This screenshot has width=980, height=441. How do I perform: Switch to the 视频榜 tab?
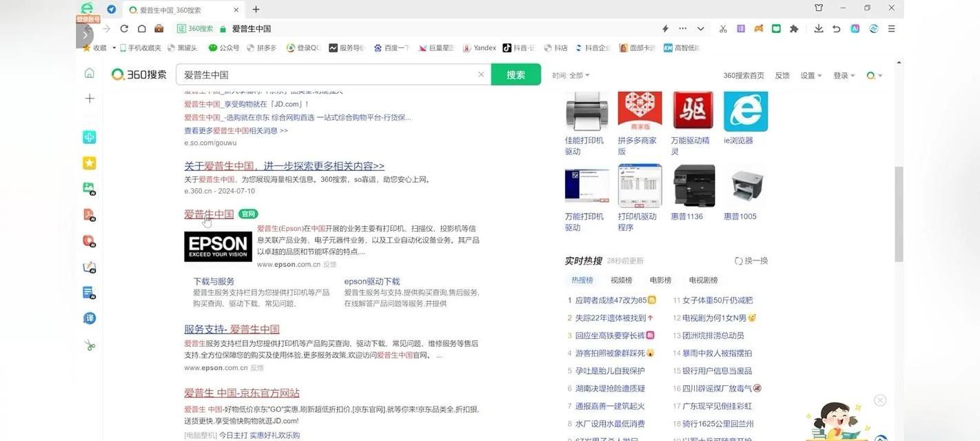pyautogui.click(x=621, y=280)
